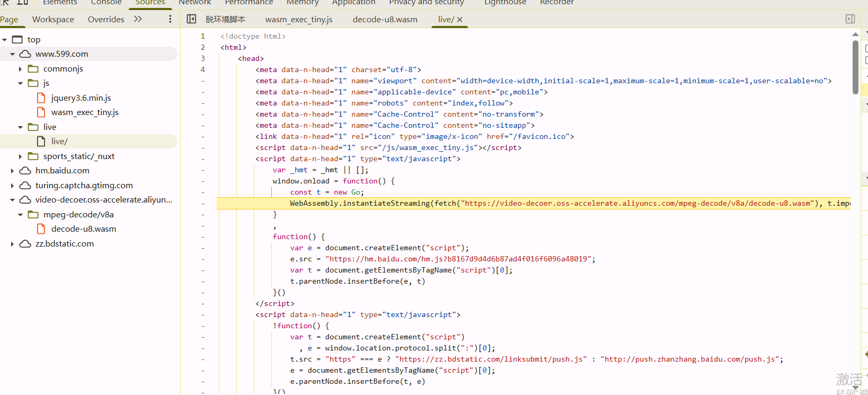Toggle the file navigator sidebar icon
This screenshot has height=395, width=868.
(192, 19)
